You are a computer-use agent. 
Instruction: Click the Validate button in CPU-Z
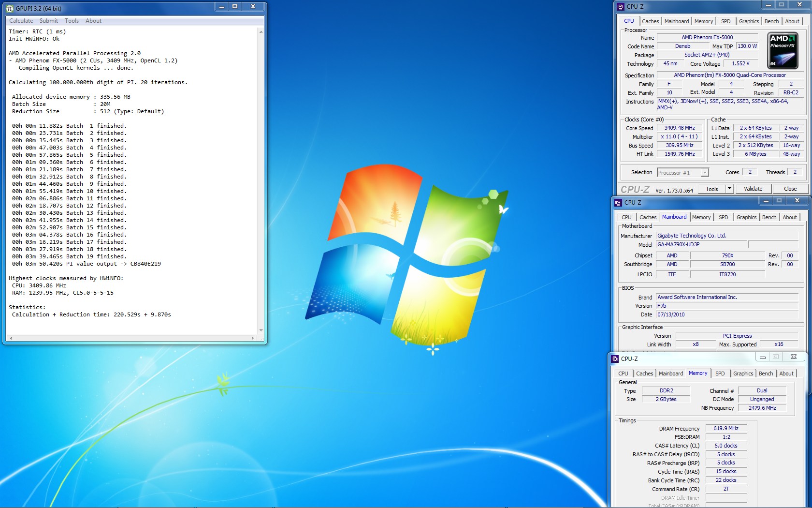point(753,189)
